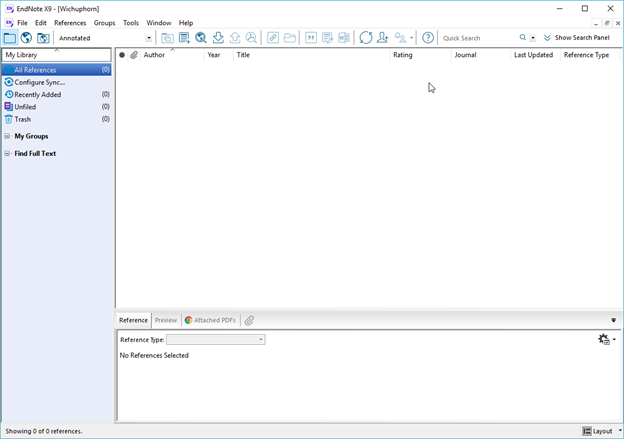Switch to Online Search Mode globe icon
The width and height of the screenshot is (624, 439).
26,38
